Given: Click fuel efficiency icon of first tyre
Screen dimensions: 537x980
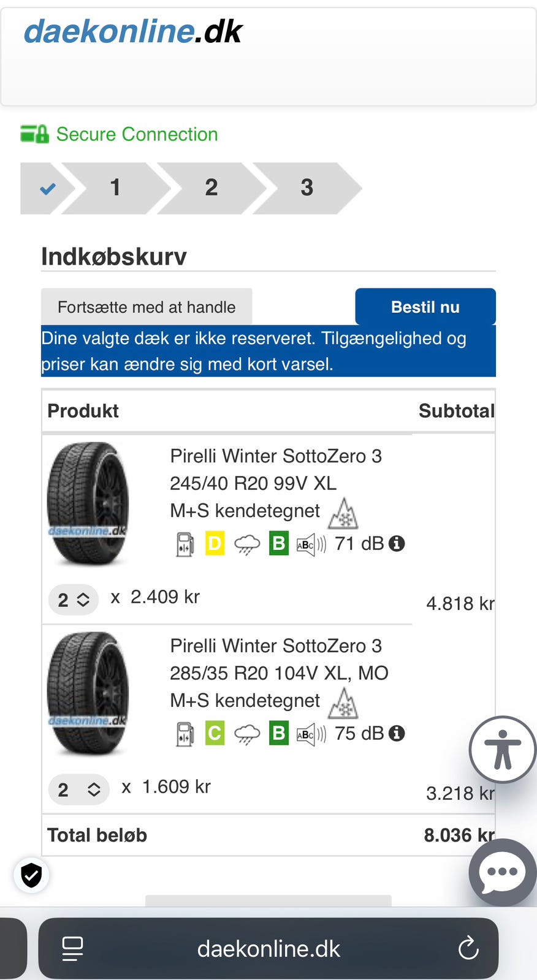Looking at the screenshot, I should pos(185,544).
